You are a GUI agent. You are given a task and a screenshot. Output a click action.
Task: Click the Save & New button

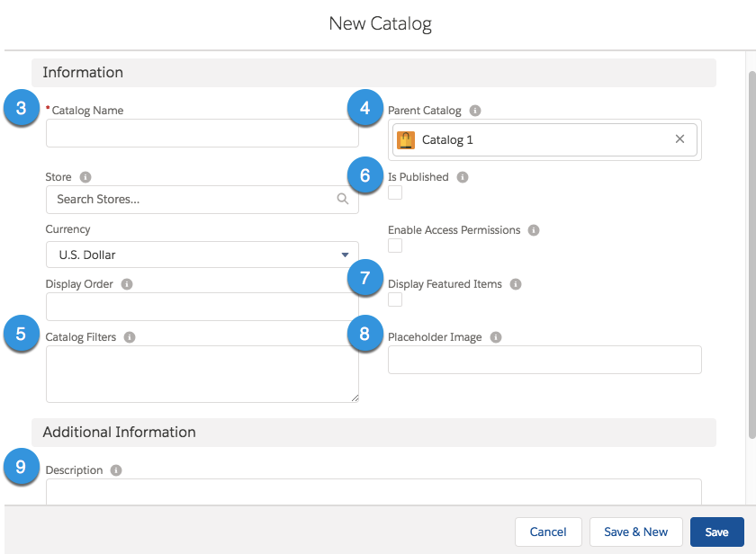(635, 532)
